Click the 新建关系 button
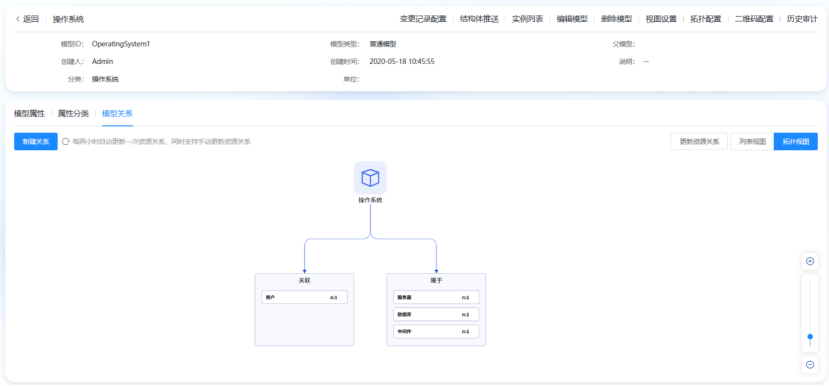 click(35, 141)
